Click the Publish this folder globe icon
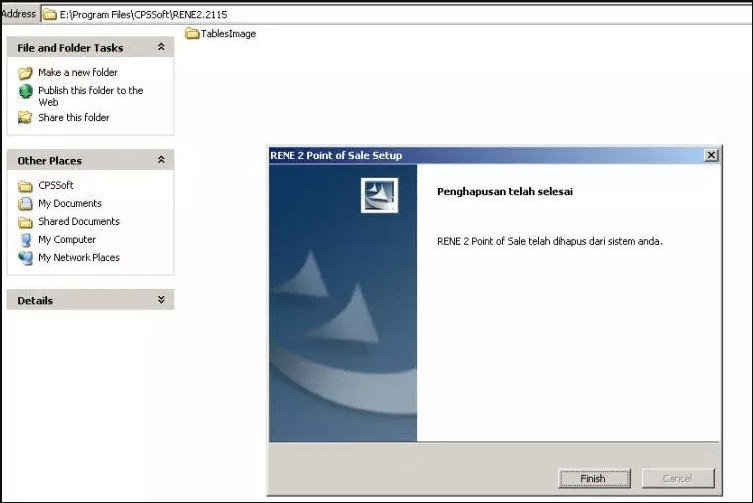This screenshot has height=503, width=753. point(25,91)
